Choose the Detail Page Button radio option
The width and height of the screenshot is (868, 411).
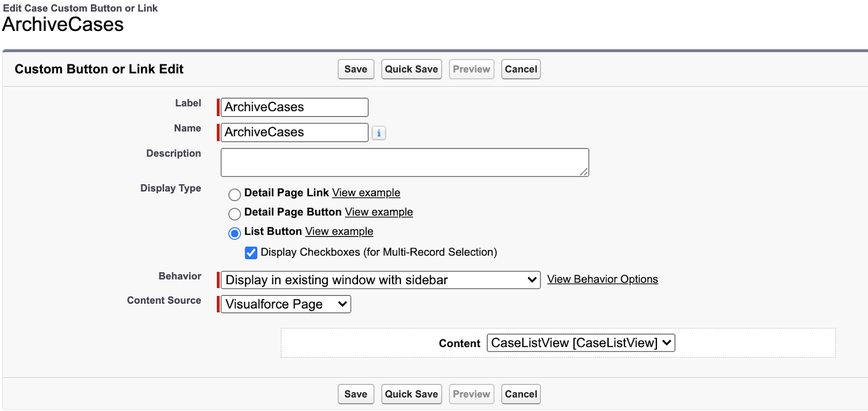[x=234, y=214]
